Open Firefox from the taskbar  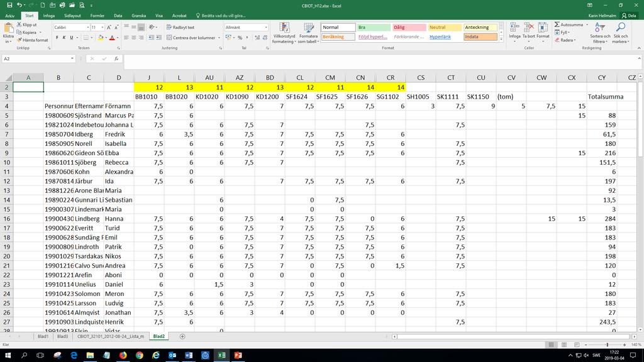coord(123,355)
